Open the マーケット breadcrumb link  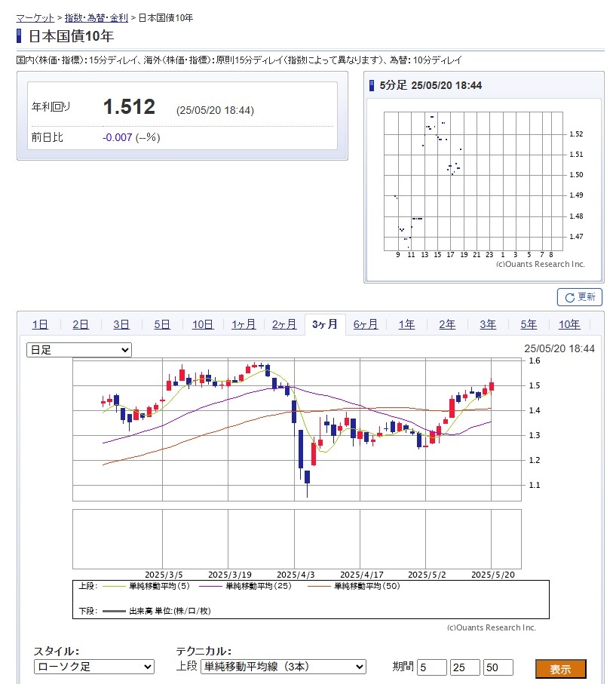pyautogui.click(x=35, y=17)
